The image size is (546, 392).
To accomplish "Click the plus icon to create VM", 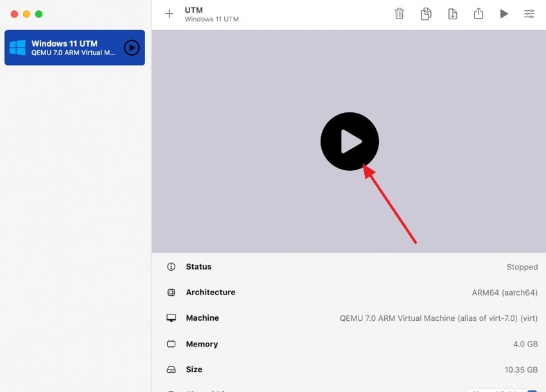I will (169, 14).
